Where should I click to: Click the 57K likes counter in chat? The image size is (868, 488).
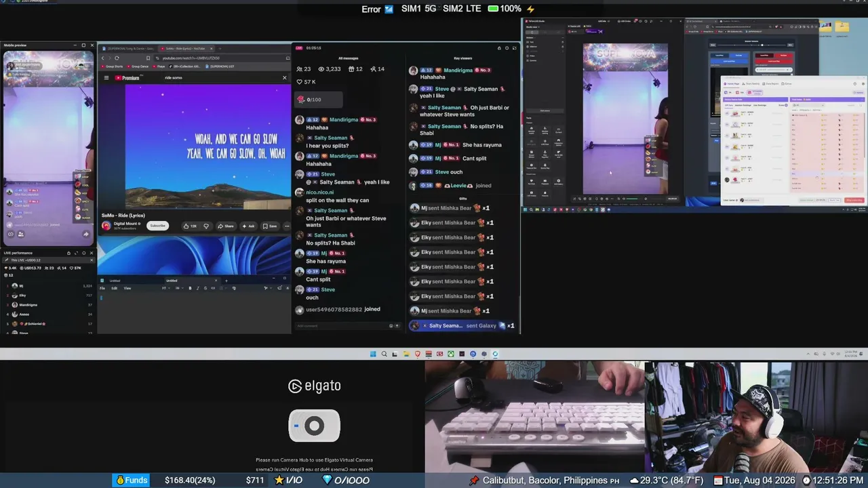pyautogui.click(x=307, y=82)
